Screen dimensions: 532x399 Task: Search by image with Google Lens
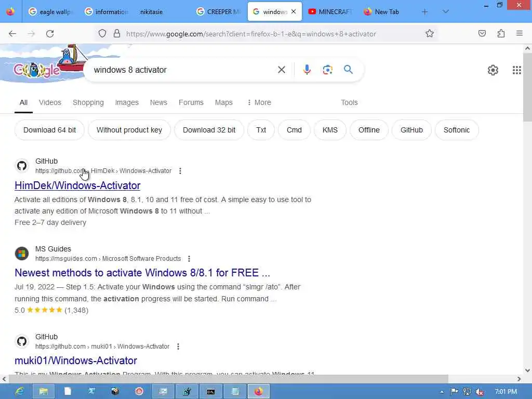tap(327, 70)
